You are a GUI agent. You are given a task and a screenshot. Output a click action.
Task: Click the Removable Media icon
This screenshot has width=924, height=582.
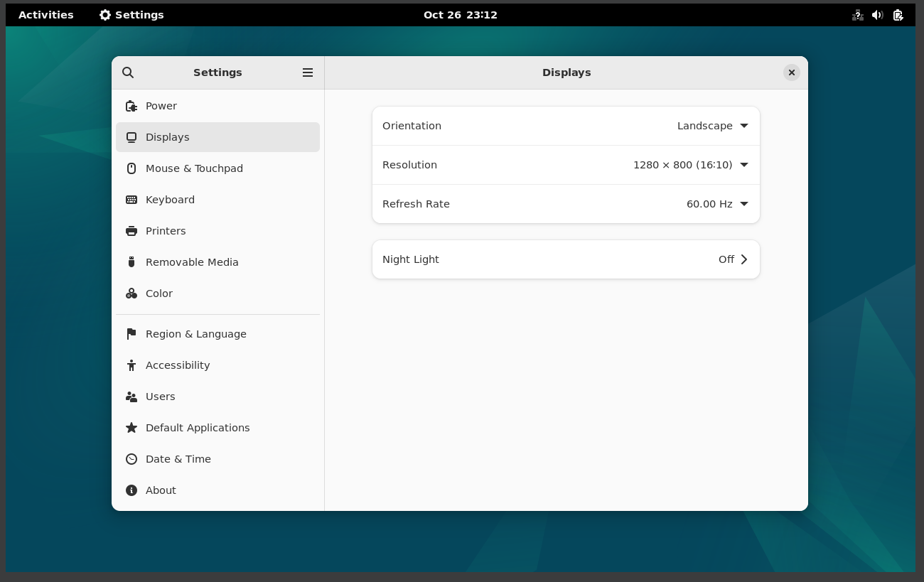pos(131,262)
